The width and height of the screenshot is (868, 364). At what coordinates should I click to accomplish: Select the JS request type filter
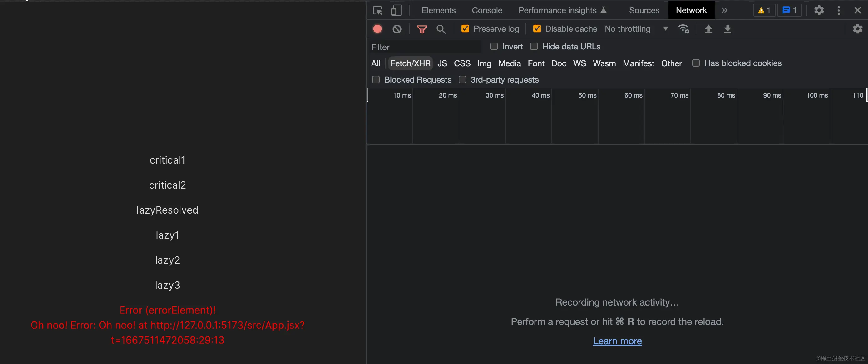[442, 63]
